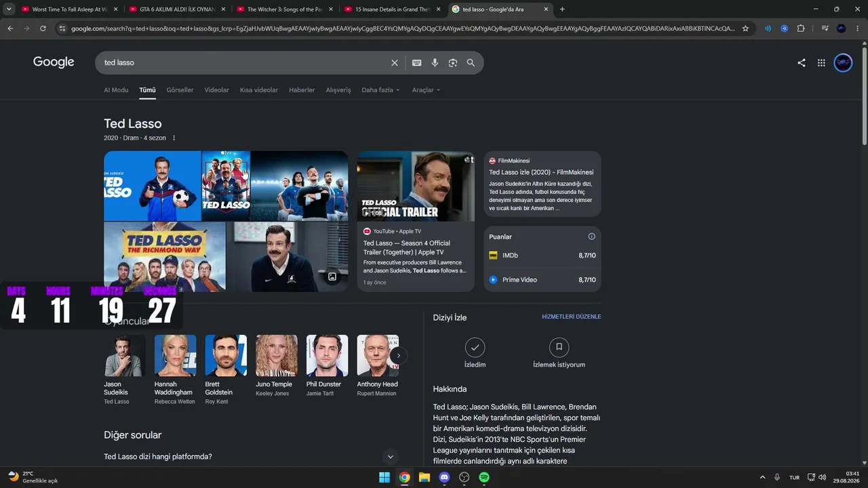
Task: Open the on-screen keyboard input tool
Action: [x=416, y=63]
